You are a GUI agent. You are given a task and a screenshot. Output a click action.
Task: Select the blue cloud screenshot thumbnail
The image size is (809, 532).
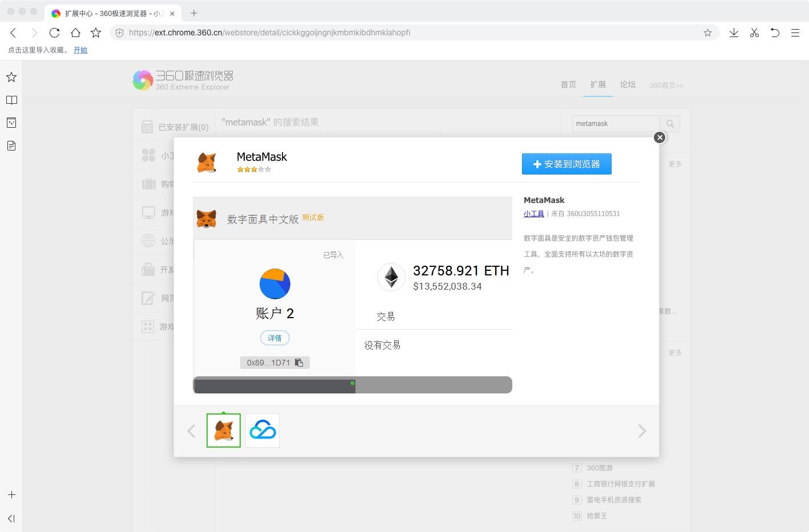point(262,431)
